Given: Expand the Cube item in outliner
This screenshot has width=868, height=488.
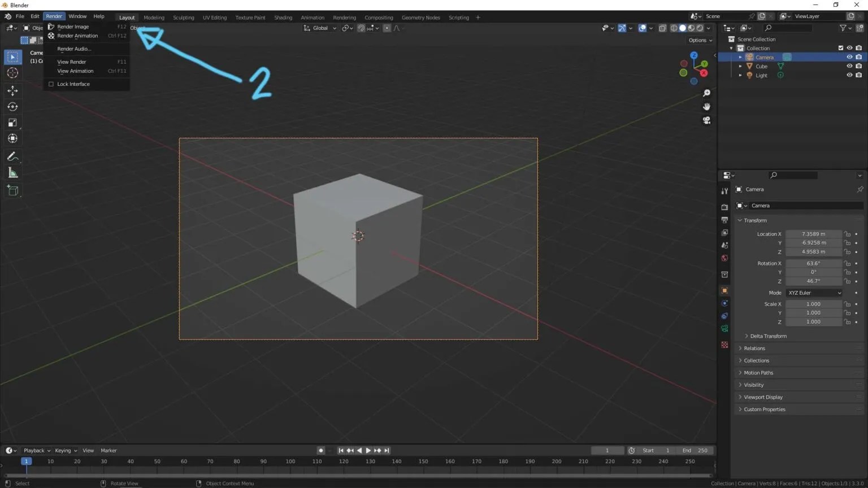Looking at the screenshot, I should [740, 66].
